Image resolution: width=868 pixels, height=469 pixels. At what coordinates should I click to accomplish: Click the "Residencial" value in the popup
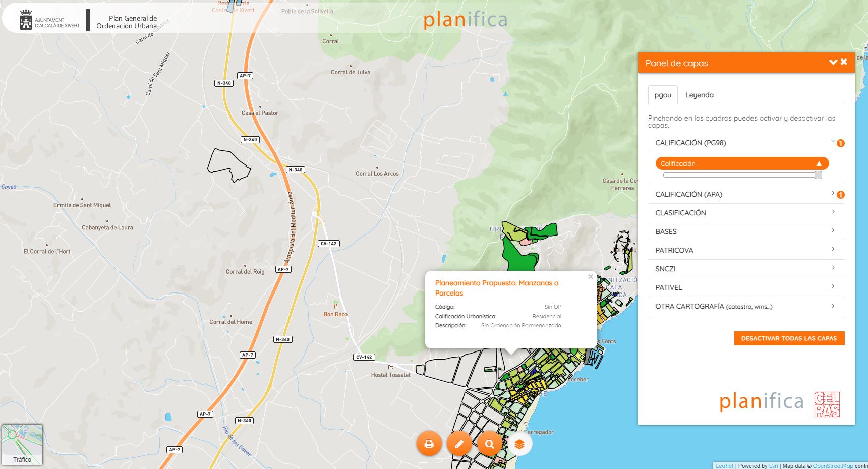pyautogui.click(x=547, y=316)
